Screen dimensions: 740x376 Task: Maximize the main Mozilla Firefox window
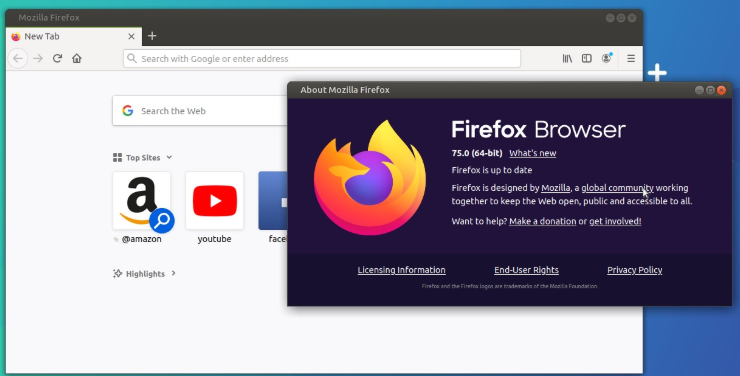(621, 18)
